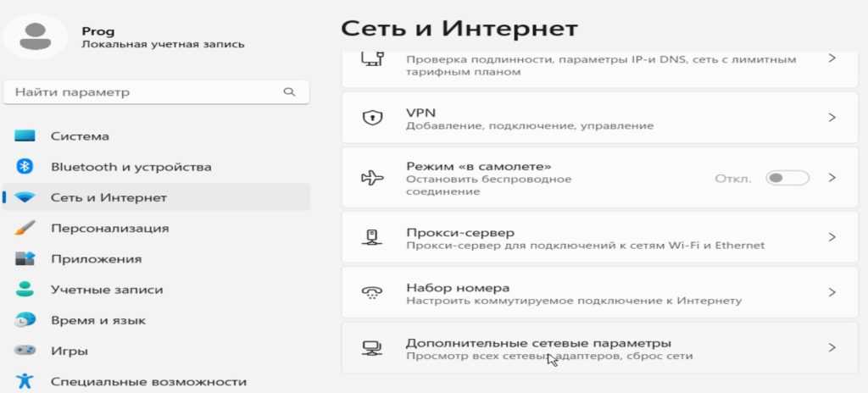Click the Прокси-сервер icon

[x=371, y=237]
